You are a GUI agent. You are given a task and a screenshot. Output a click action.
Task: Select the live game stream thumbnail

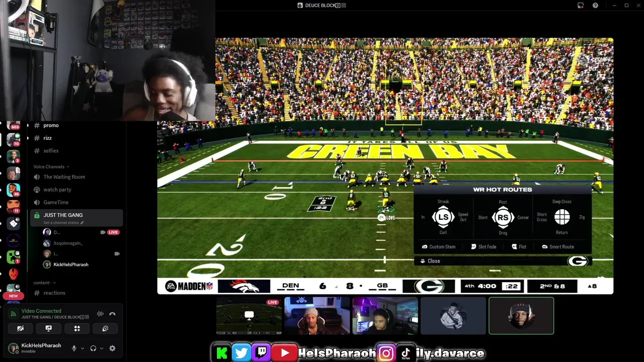[249, 316]
